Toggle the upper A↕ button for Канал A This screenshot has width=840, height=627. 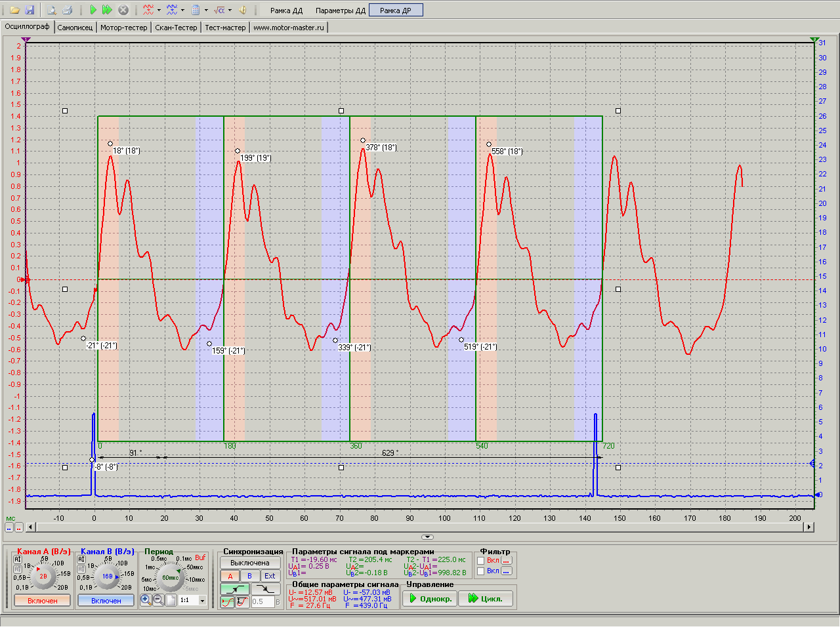[18, 559]
